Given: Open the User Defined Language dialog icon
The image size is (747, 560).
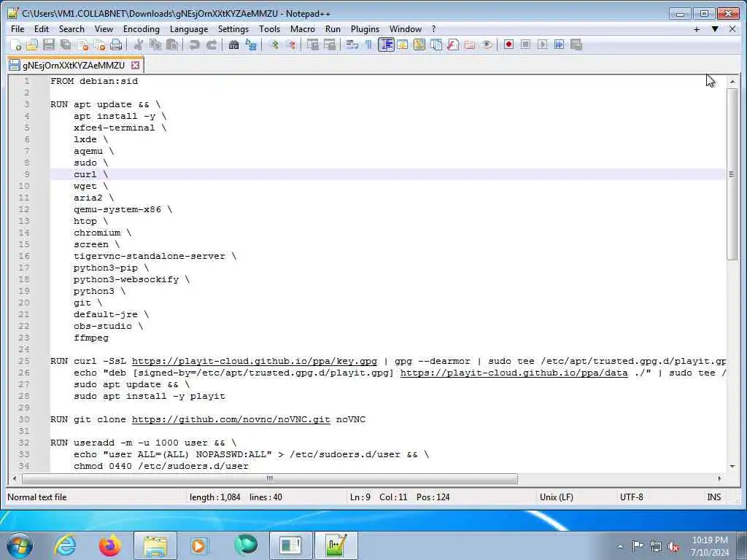Looking at the screenshot, I should pyautogui.click(x=403, y=44).
